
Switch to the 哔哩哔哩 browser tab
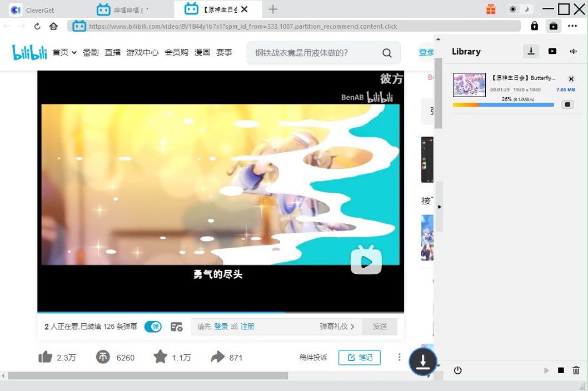(x=131, y=9)
